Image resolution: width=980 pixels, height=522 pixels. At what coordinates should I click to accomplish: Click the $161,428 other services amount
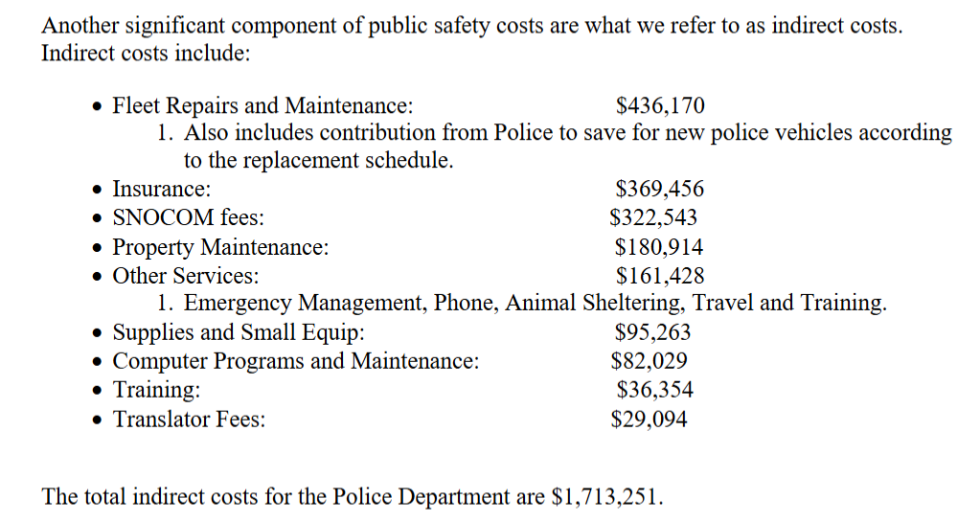click(660, 276)
